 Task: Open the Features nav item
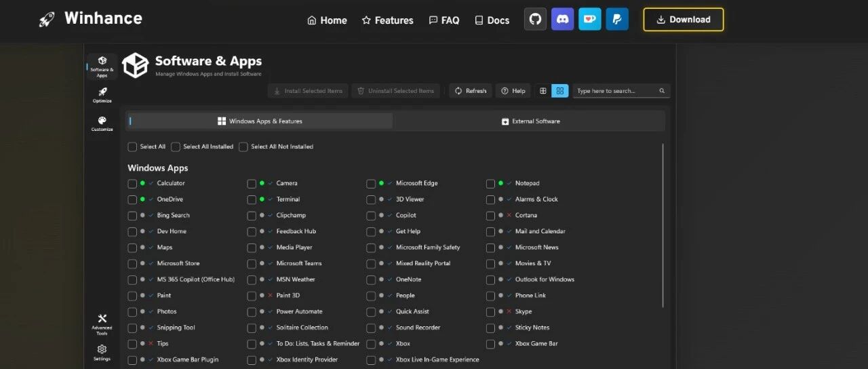(x=387, y=20)
